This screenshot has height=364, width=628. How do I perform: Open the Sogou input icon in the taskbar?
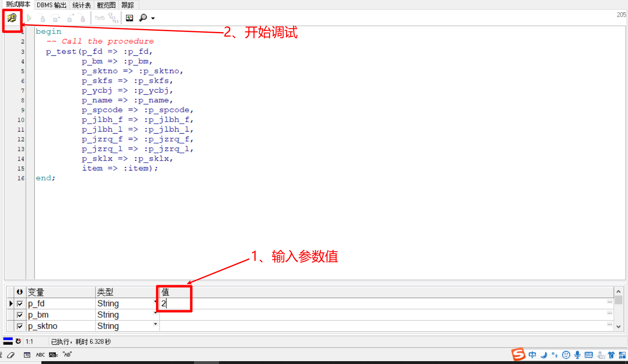(x=518, y=355)
